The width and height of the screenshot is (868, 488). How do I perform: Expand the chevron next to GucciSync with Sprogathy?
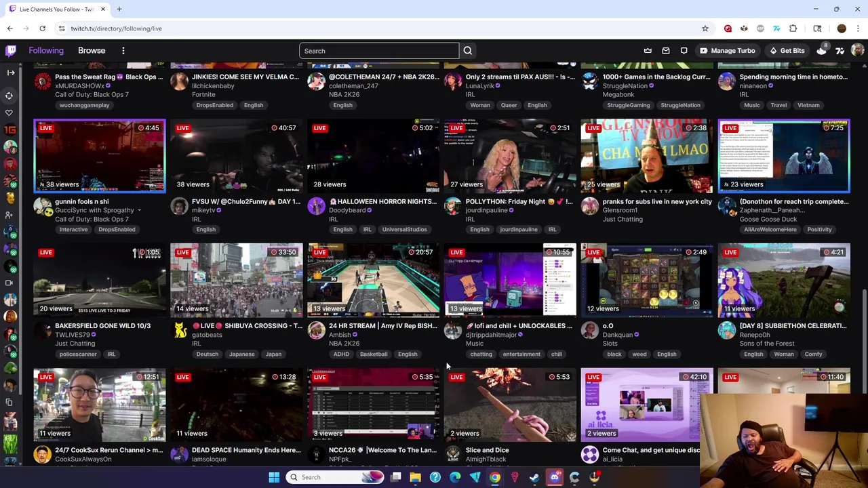(x=139, y=210)
